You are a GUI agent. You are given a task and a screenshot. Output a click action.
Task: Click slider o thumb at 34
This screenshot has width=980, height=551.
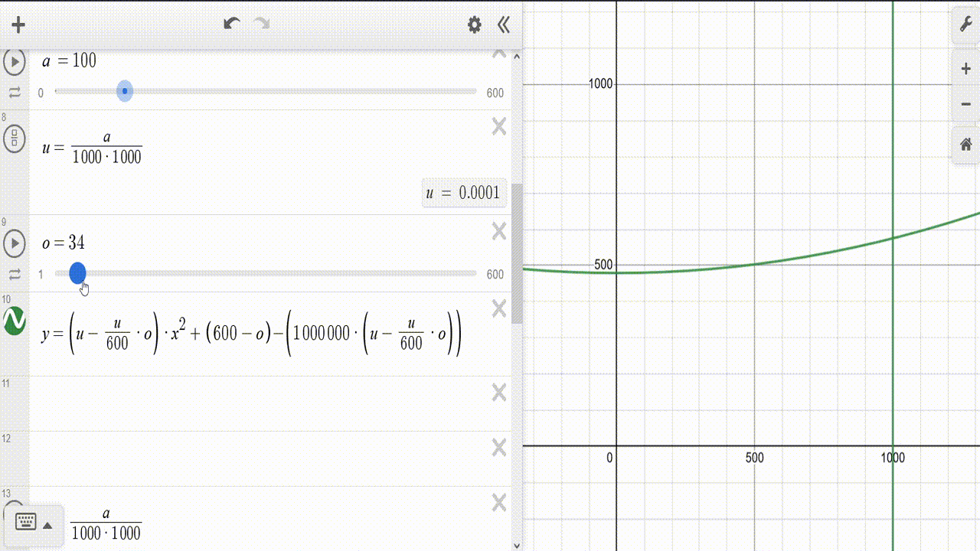coord(77,273)
